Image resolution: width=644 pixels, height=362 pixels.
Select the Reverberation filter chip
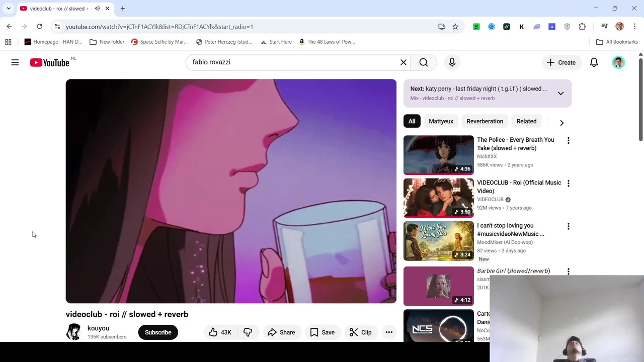pos(485,121)
